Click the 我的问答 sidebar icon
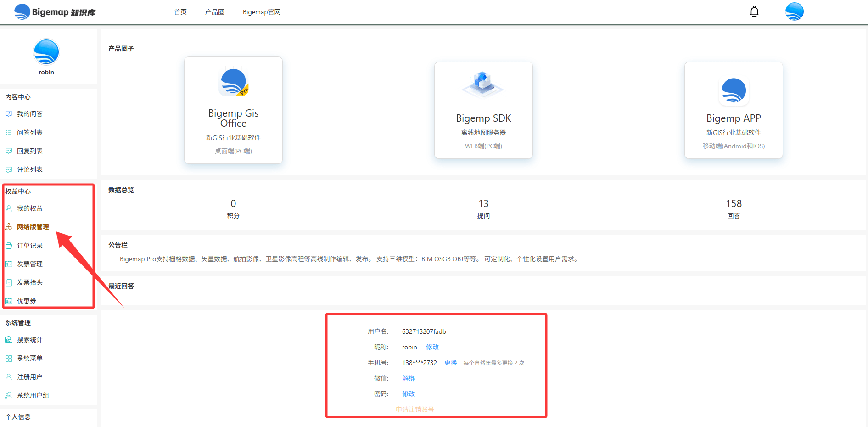Viewport: 868px width, 427px height. tap(9, 114)
